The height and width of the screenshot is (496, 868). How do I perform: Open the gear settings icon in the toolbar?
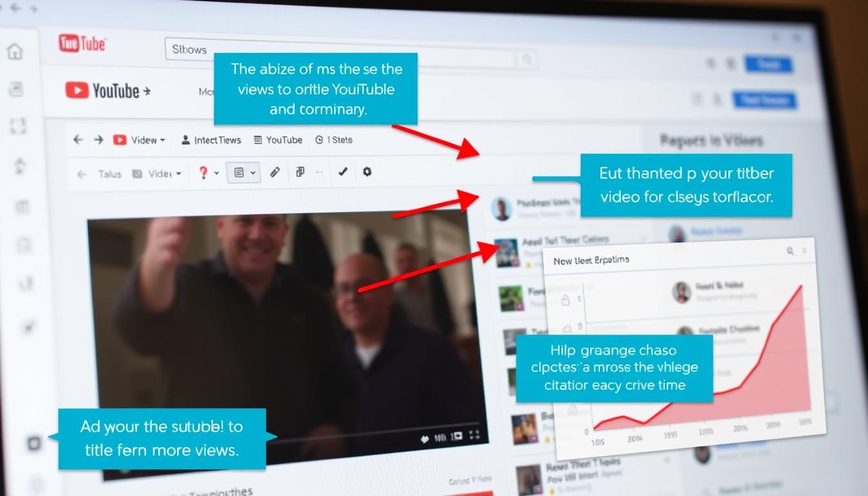point(367,172)
